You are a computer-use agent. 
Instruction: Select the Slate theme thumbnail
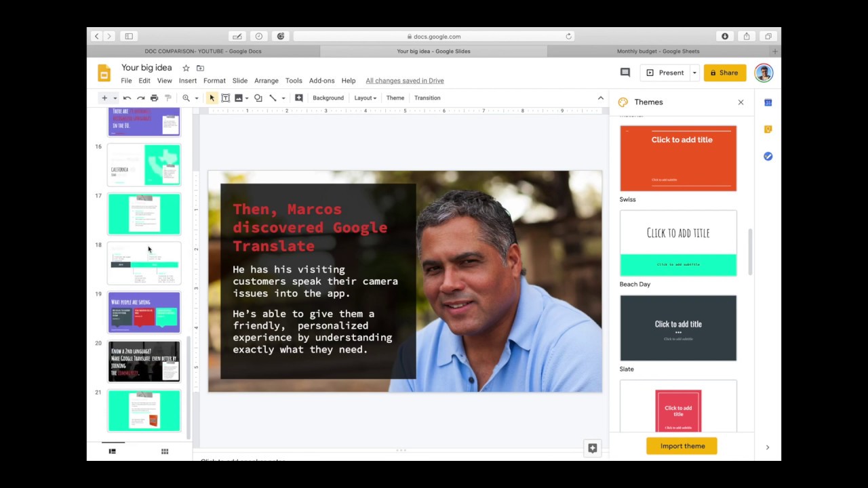[x=678, y=328]
